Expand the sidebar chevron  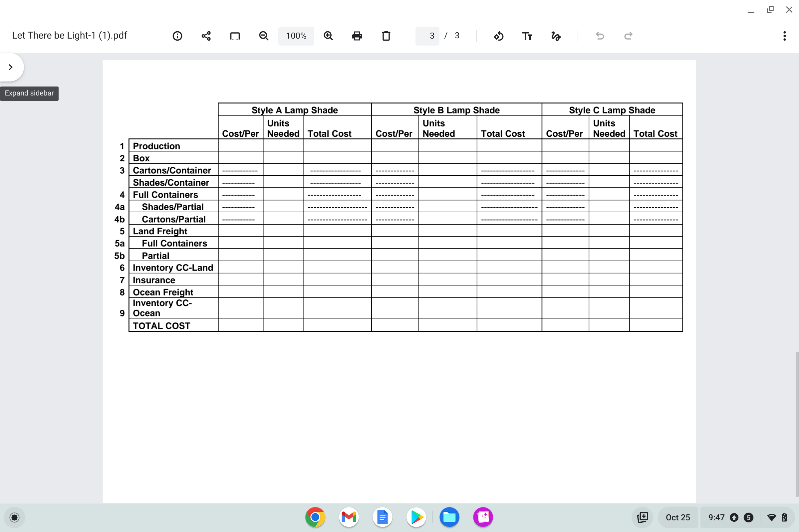(11, 67)
